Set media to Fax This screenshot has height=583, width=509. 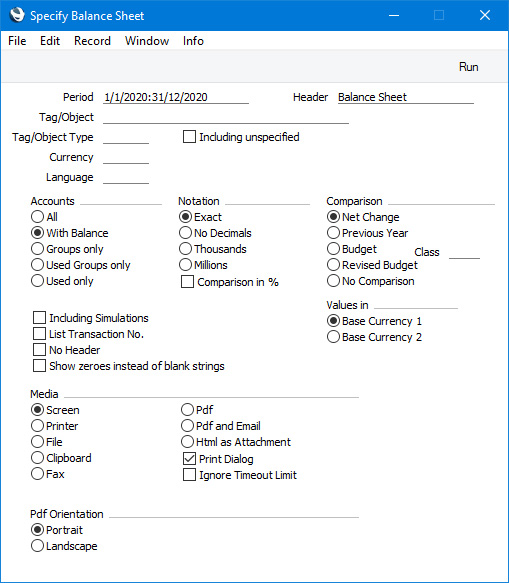38,474
